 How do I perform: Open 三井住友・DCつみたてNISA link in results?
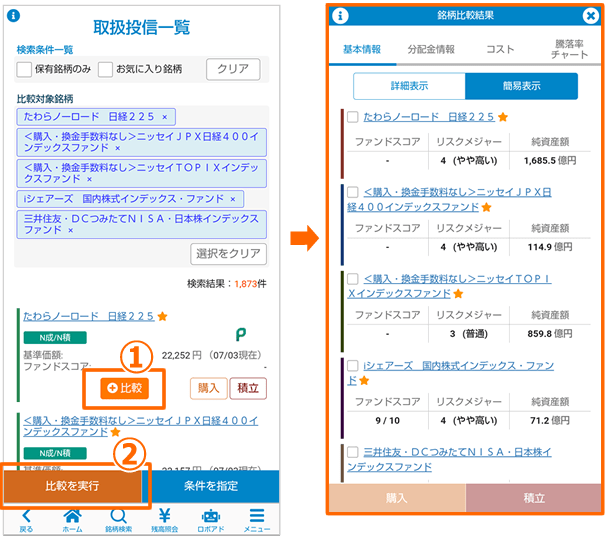coord(449,459)
